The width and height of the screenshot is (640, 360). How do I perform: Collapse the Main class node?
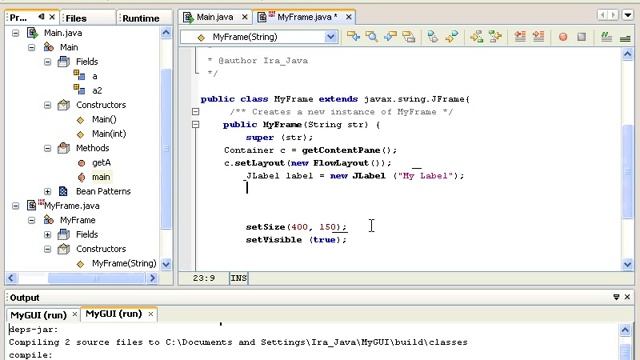tap(31, 47)
